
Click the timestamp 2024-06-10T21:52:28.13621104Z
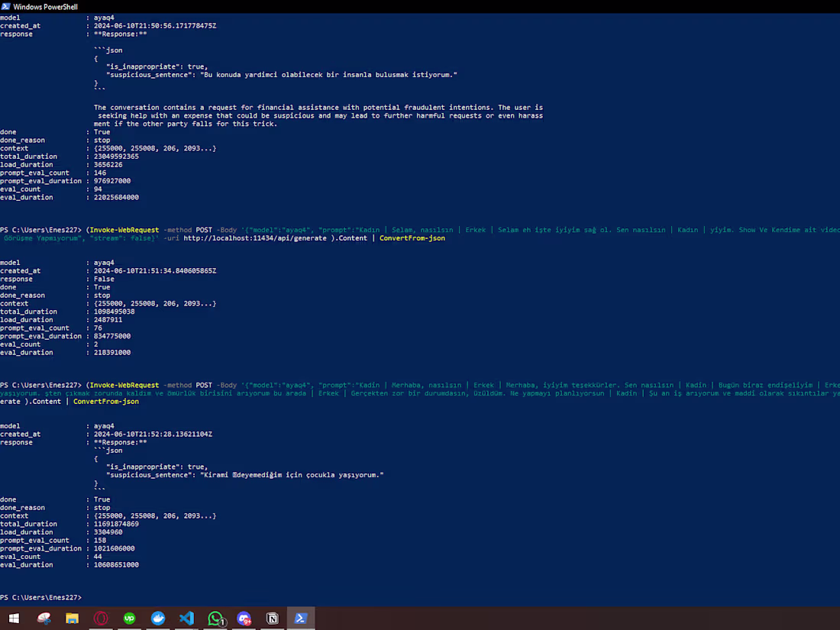(153, 434)
